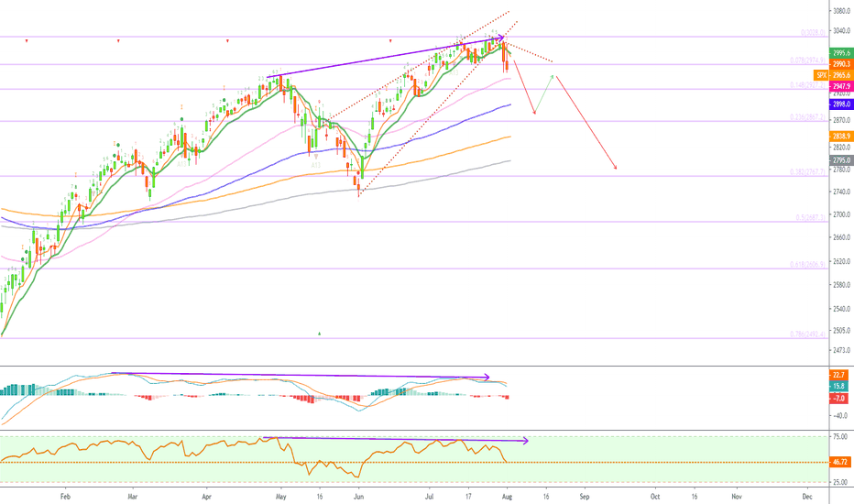
Task: Click the 3040.0 price axis tick
Action: click(841, 31)
